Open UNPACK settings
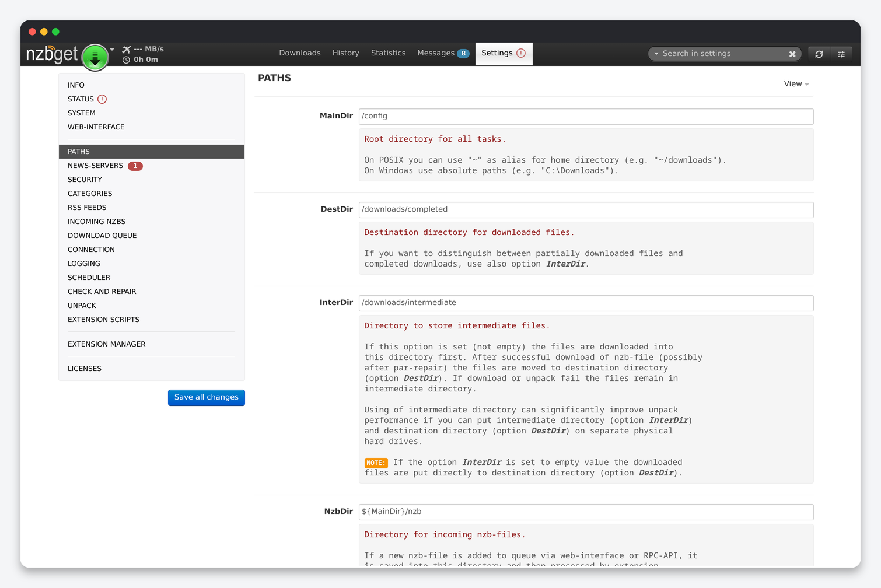 click(x=152, y=306)
